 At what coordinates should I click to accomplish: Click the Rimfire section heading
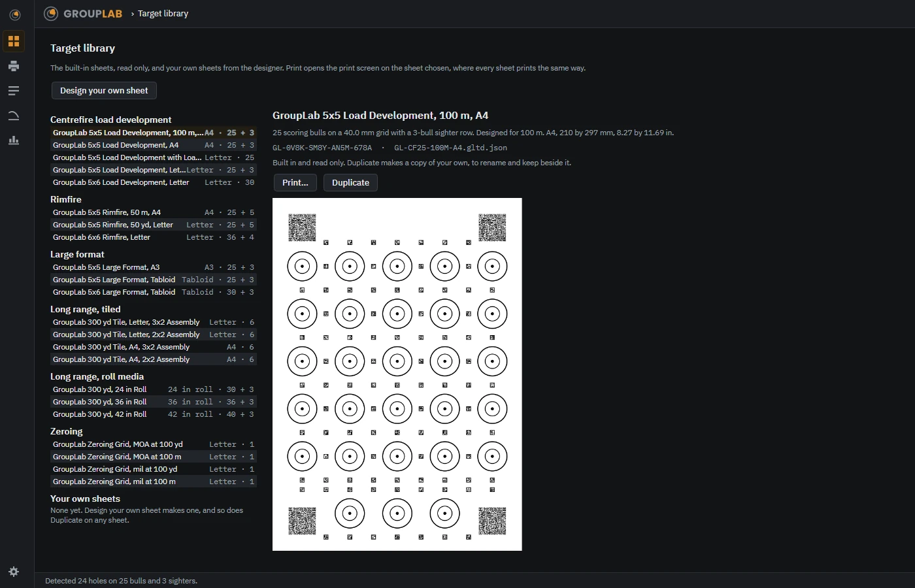(x=66, y=199)
